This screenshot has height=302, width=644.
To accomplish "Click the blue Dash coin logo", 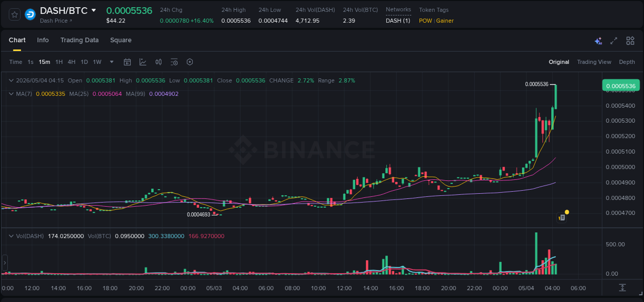I will pyautogui.click(x=30, y=14).
